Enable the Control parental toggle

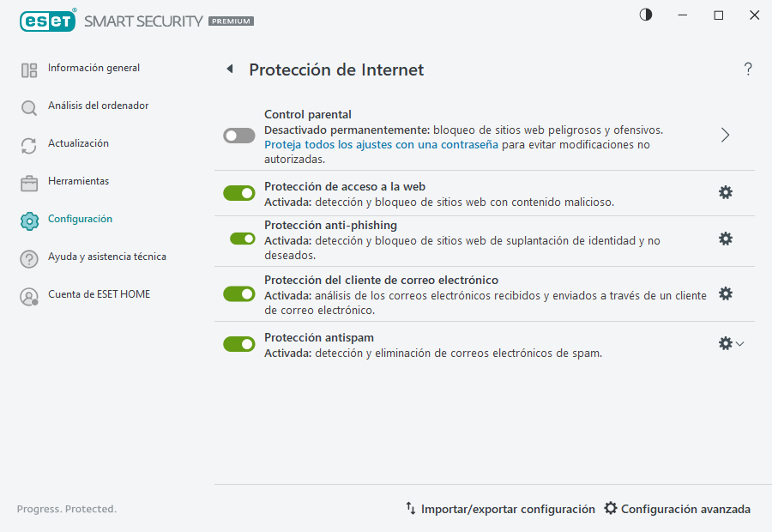click(x=239, y=136)
